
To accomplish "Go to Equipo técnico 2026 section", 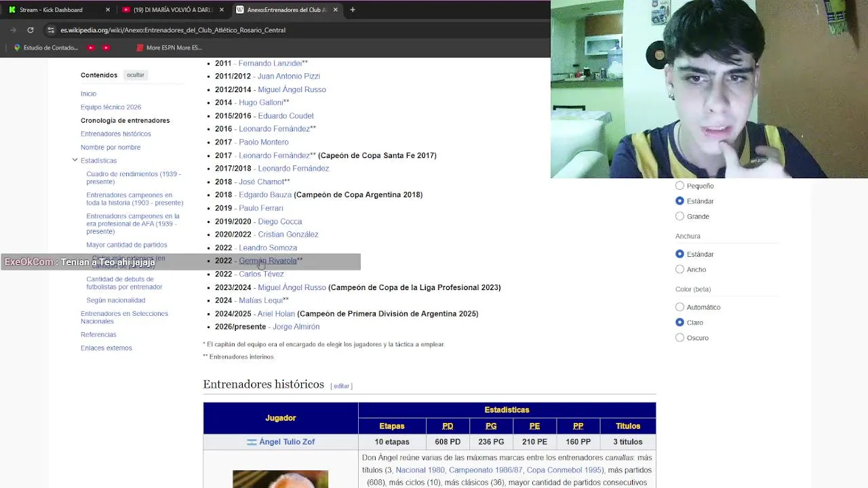I will (x=111, y=107).
